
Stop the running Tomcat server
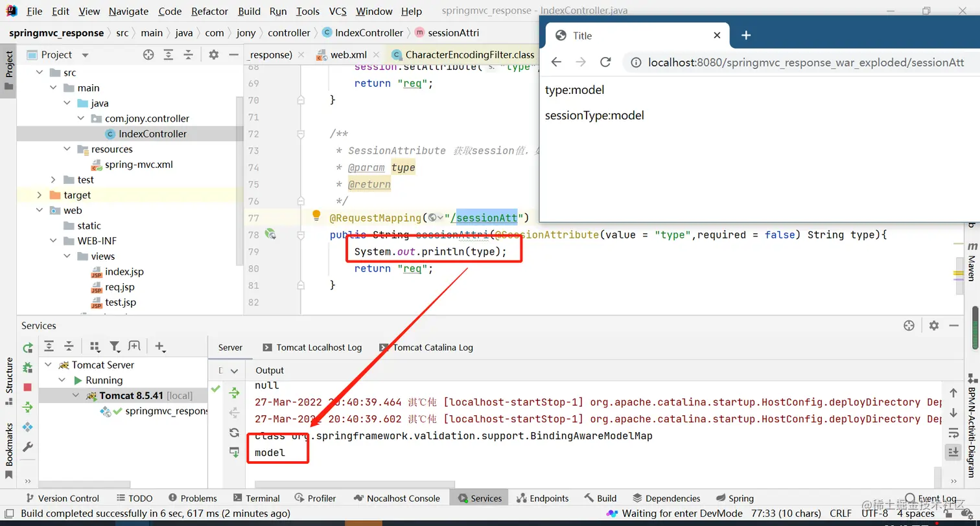pos(27,387)
